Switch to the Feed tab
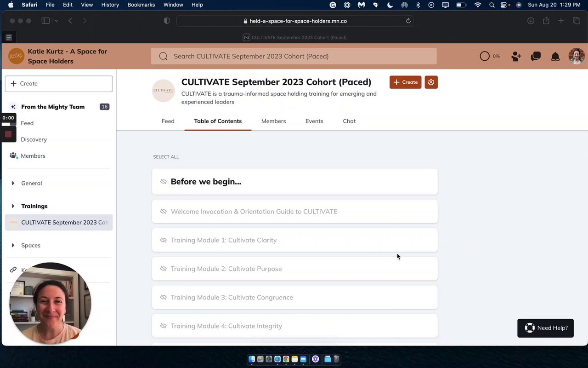This screenshot has height=368, width=588. pos(168,121)
